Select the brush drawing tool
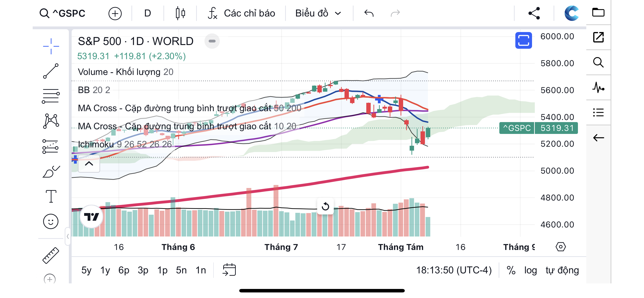The height and width of the screenshot is (298, 644). click(x=51, y=172)
